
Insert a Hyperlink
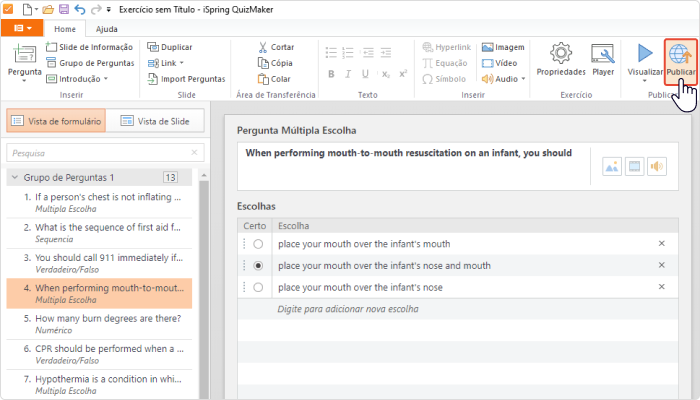pos(447,47)
